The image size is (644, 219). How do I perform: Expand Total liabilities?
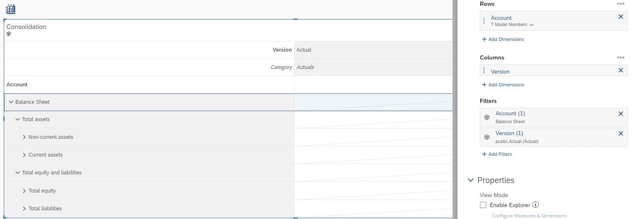pos(24,209)
